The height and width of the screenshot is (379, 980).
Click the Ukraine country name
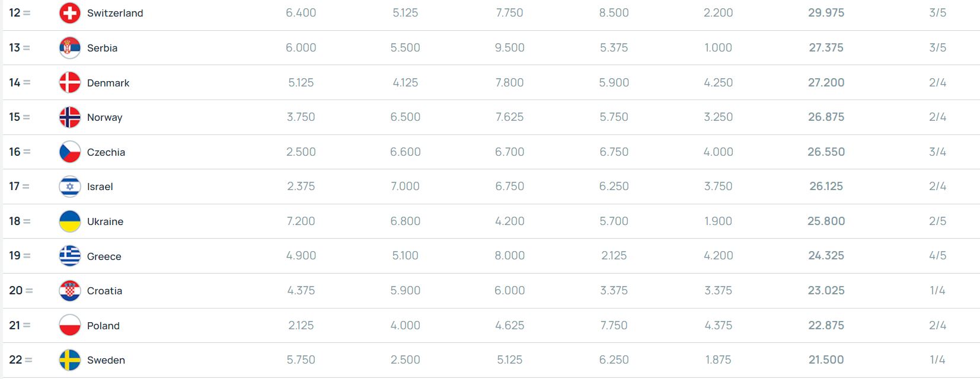click(x=105, y=221)
